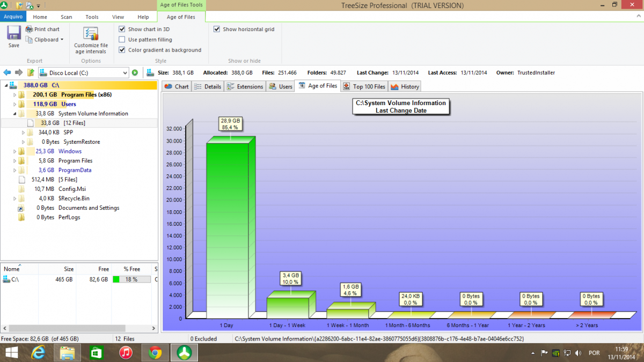
Task: Select Documents and Settings in tree
Action: pyautogui.click(x=89, y=208)
